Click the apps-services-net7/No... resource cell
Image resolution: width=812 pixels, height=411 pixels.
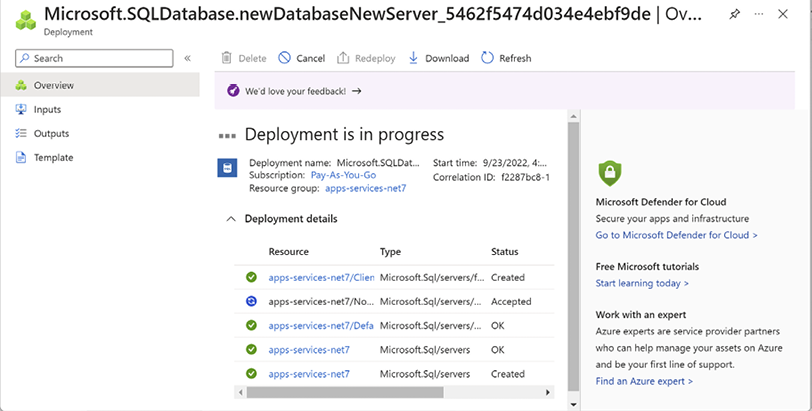pyautogui.click(x=321, y=301)
